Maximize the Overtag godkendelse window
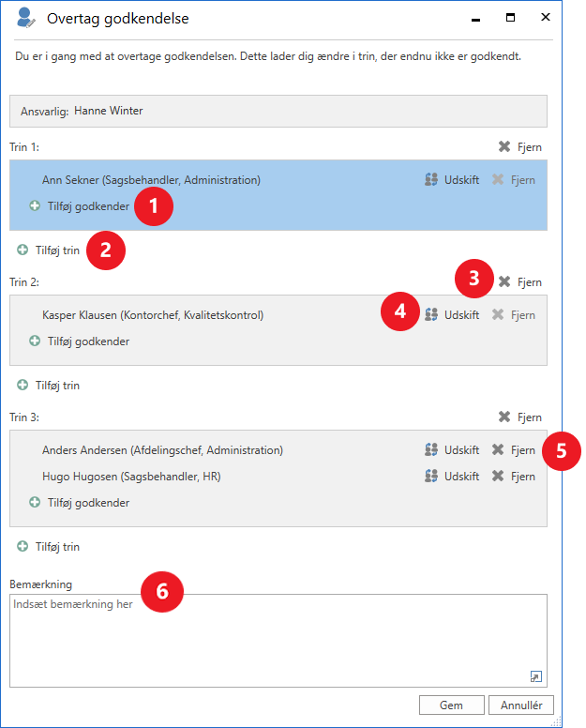Image resolution: width=586 pixels, height=728 pixels. 510,18
